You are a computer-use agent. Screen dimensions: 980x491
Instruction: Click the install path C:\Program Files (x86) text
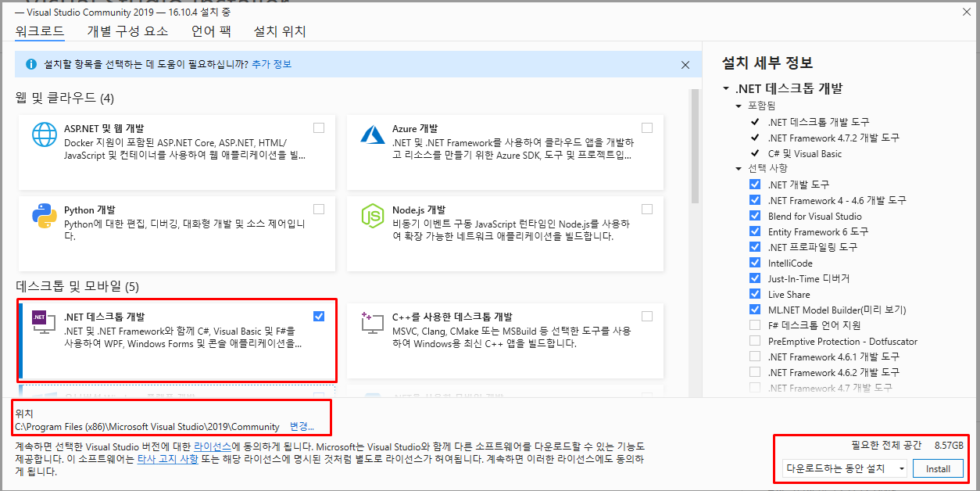[147, 427]
